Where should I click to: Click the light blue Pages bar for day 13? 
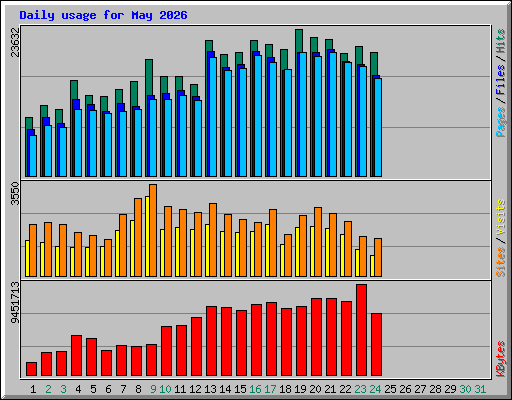click(213, 117)
